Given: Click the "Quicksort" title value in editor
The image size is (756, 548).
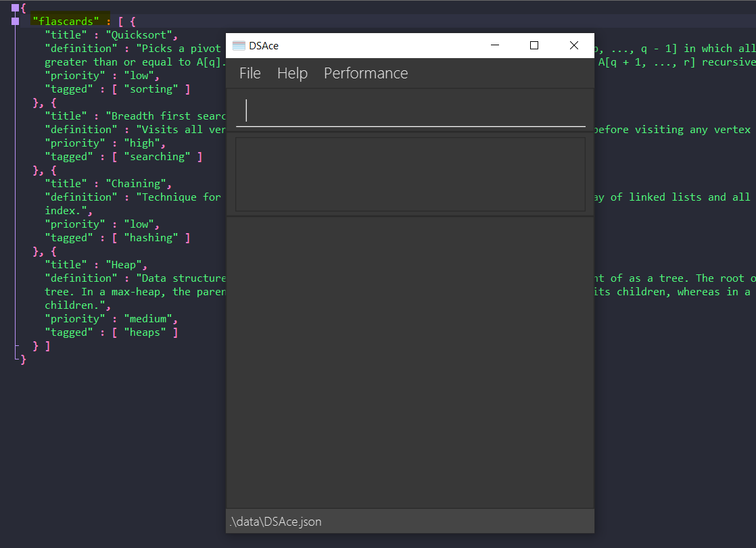Looking at the screenshot, I should (139, 35).
